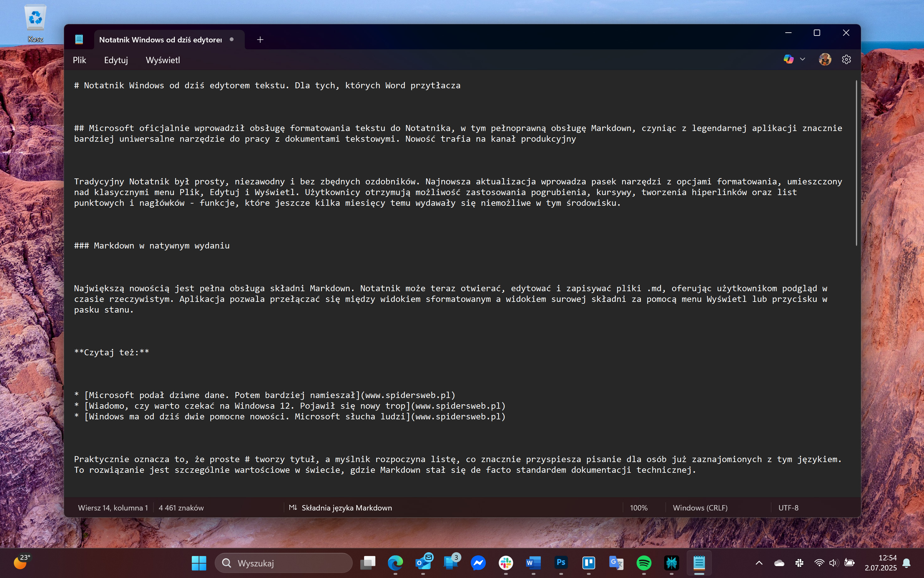The width and height of the screenshot is (924, 578).
Task: Add a new tab with plus button
Action: coord(260,40)
